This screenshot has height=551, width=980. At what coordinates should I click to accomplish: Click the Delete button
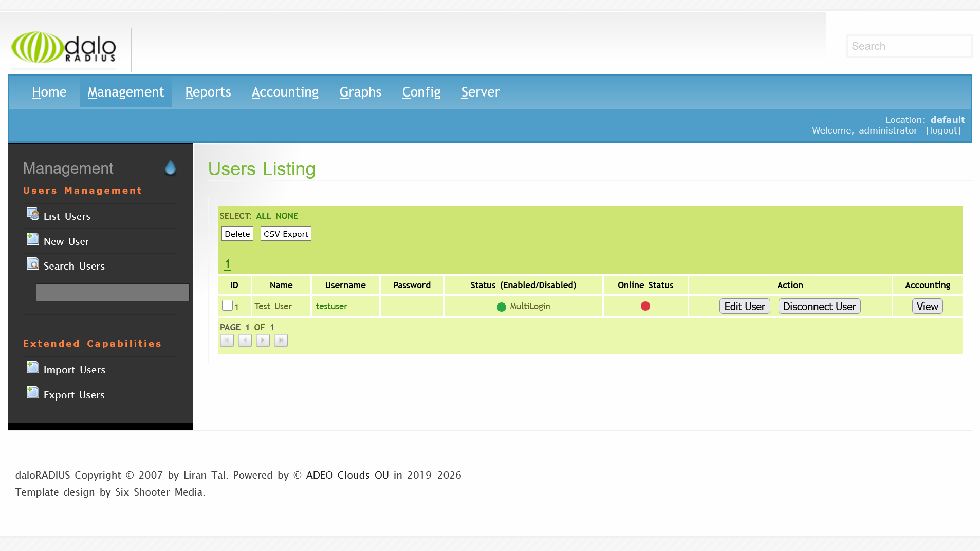point(237,234)
